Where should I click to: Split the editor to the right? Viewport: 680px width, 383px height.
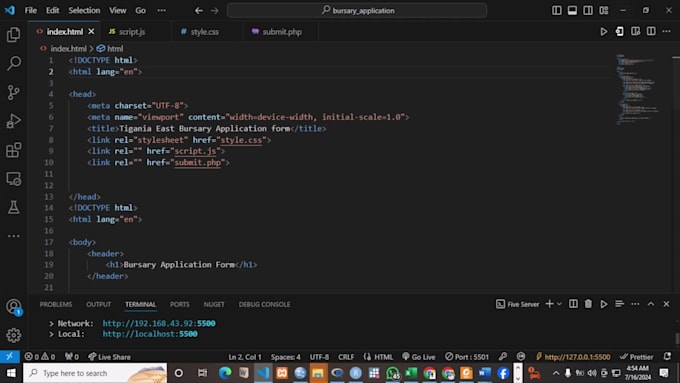click(651, 32)
